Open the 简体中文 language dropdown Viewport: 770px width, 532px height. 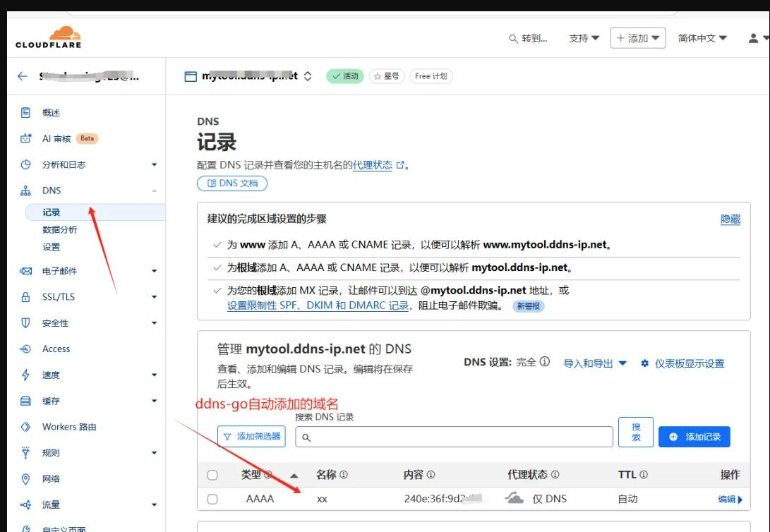point(702,38)
